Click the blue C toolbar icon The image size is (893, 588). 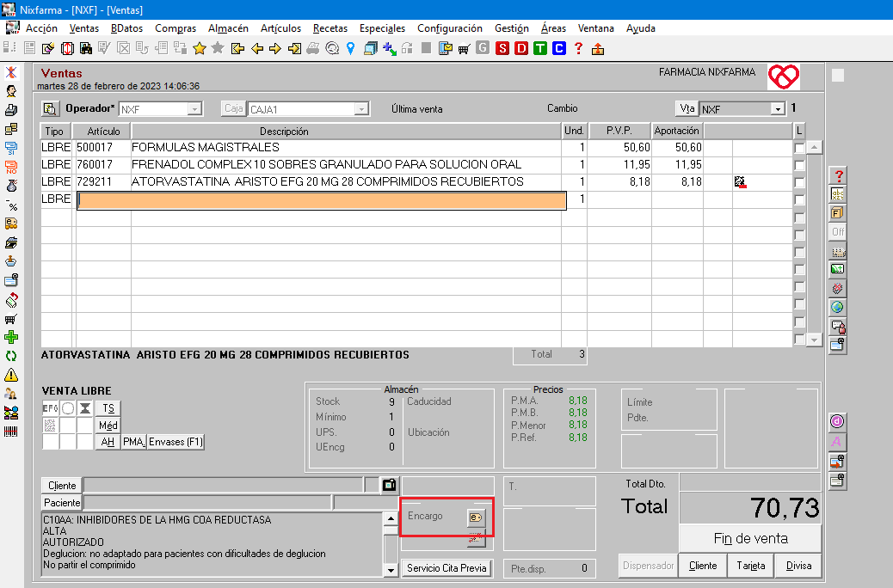coord(558,49)
